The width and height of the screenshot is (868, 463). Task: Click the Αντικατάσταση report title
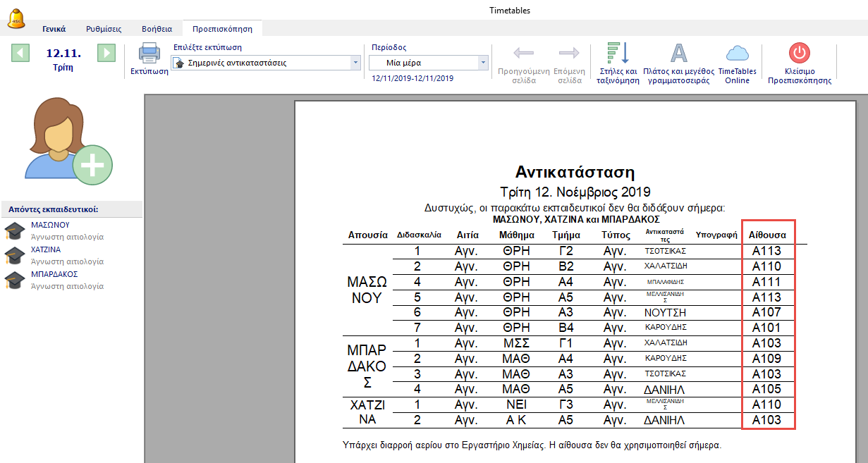[x=575, y=173]
